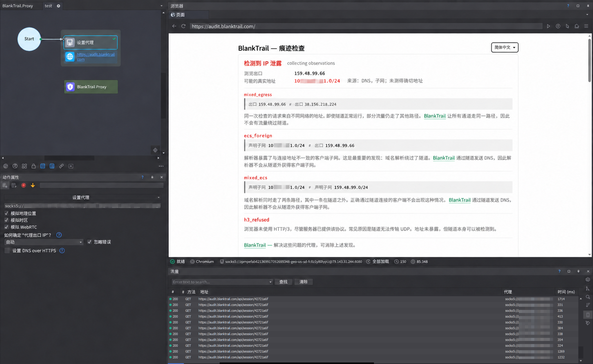Click the dashed-square plus icon in workflow toolbar
The width and height of the screenshot is (593, 364).
point(71,166)
